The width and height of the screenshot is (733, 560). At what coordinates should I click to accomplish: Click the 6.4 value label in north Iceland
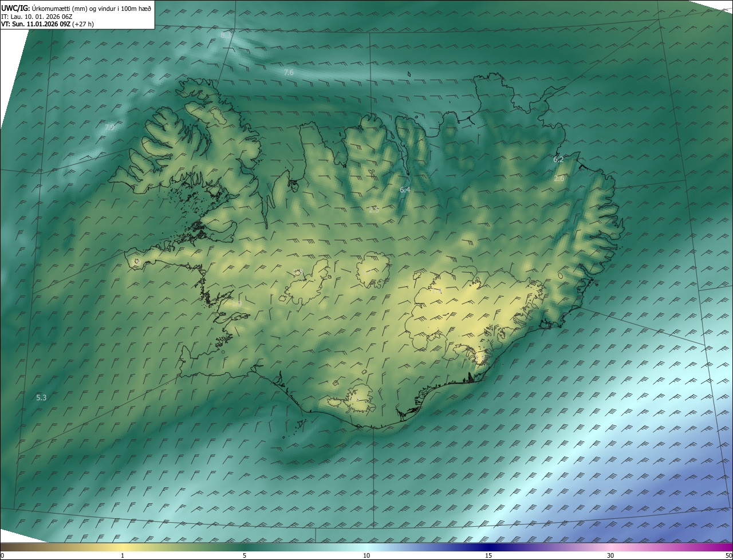405,189
